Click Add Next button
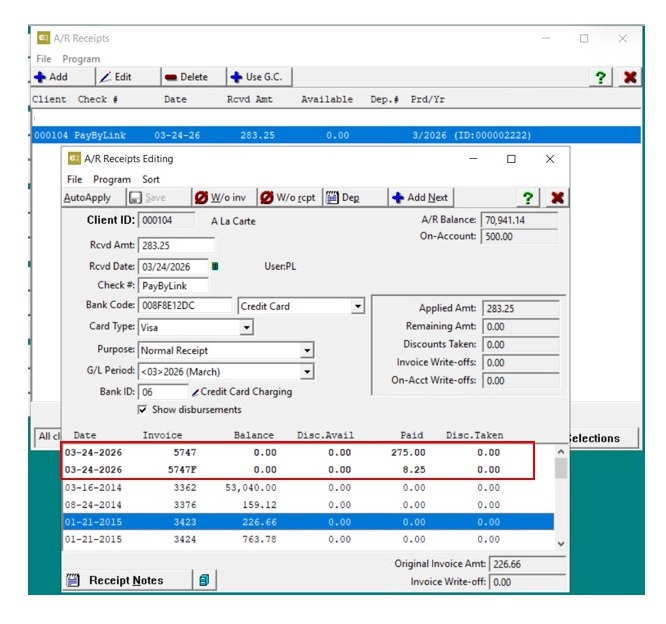This screenshot has height=624, width=666. (420, 198)
